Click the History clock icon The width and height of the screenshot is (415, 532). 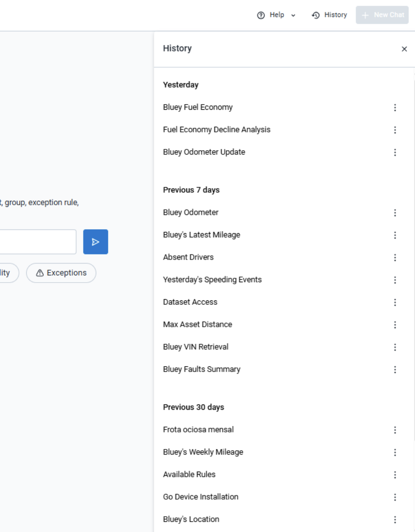pos(315,15)
